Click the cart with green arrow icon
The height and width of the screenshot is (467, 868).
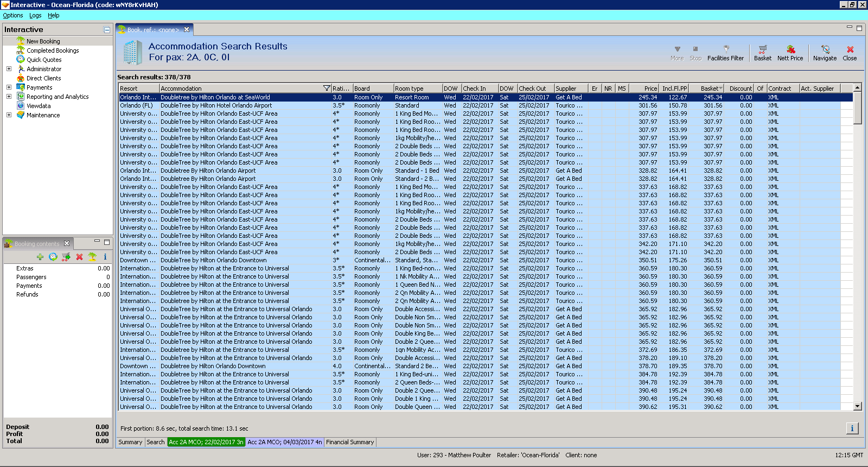point(66,257)
